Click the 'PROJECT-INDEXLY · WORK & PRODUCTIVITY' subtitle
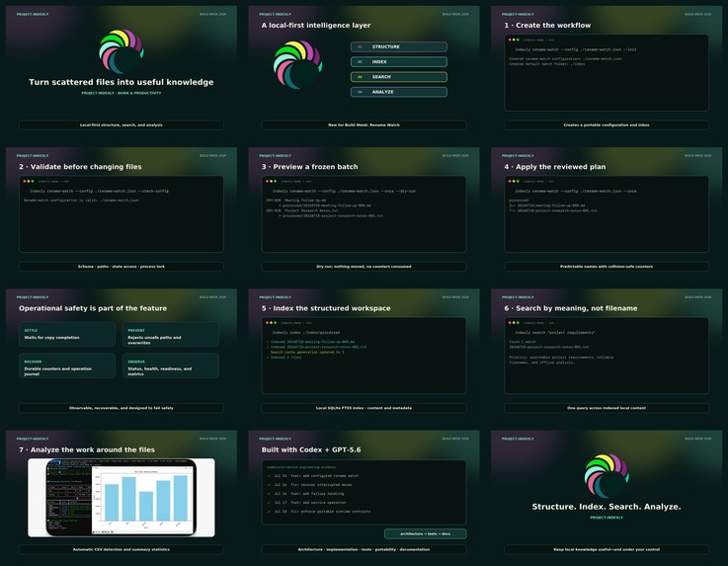Screen dimensions: 728x566 click(x=121, y=93)
